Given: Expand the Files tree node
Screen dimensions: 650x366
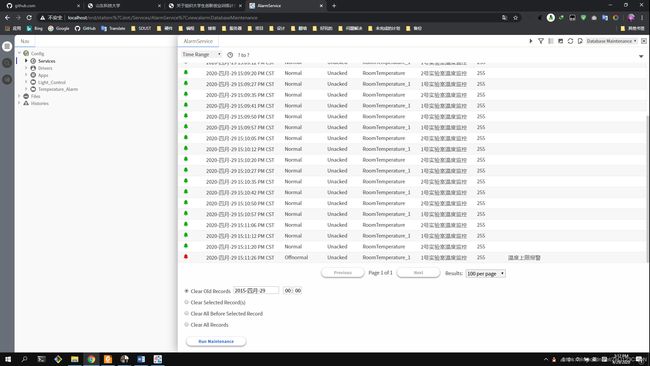Looking at the screenshot, I should [x=19, y=96].
